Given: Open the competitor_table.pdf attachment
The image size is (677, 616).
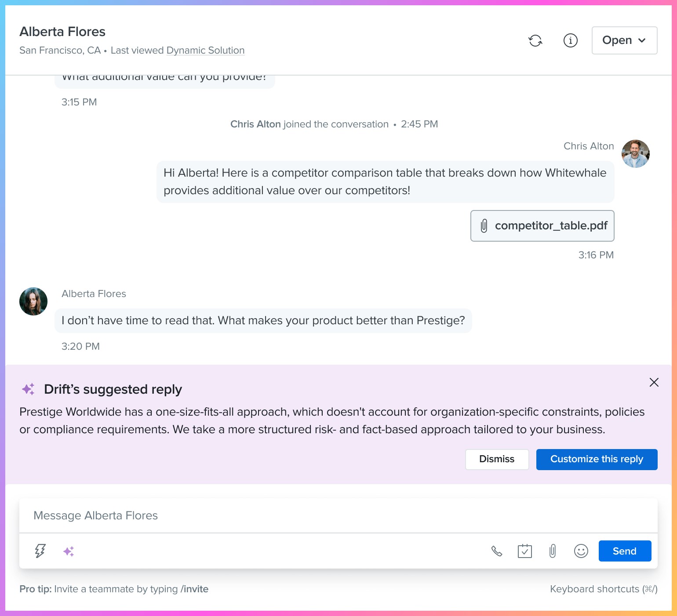Looking at the screenshot, I should pyautogui.click(x=542, y=226).
